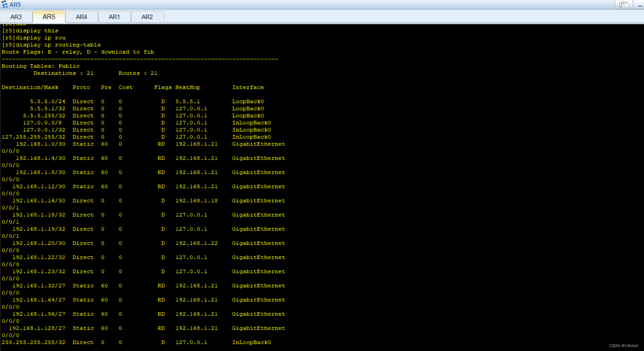
Task: Click the Destination/Mask column header
Action: 30,87
